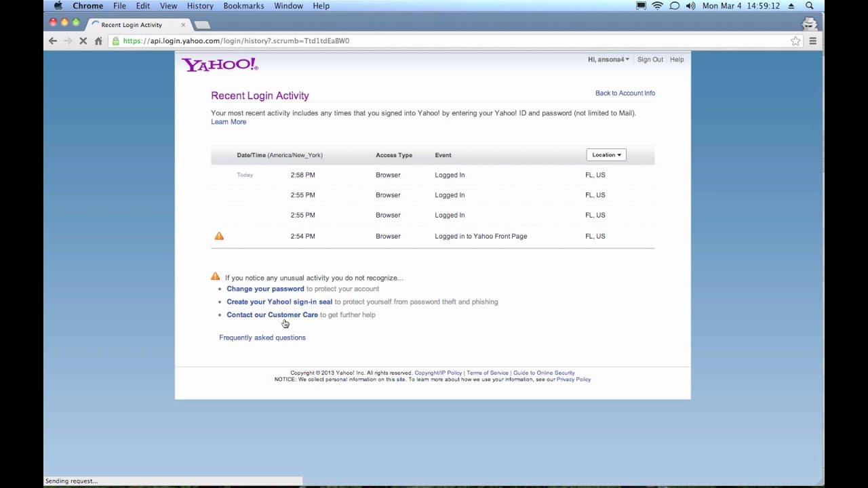Click the Yahoo! logo
This screenshot has width=868, height=488.
[x=220, y=64]
